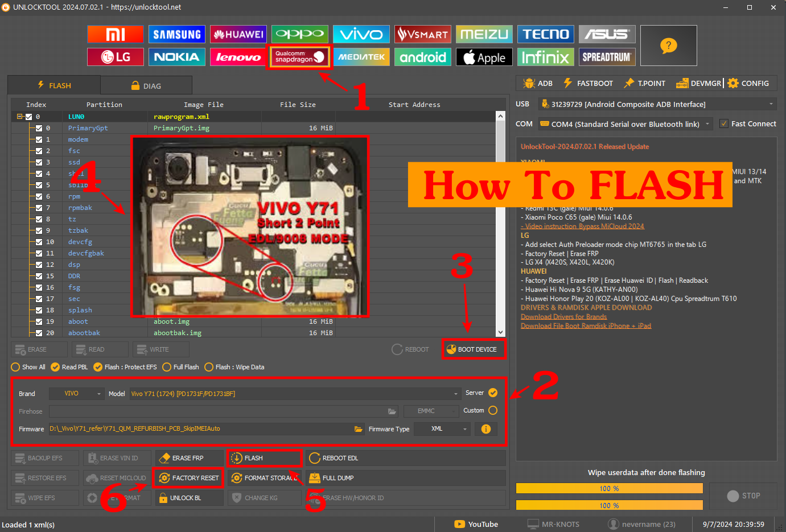Image resolution: width=786 pixels, height=532 pixels.
Task: Enable the Server option
Action: (493, 393)
